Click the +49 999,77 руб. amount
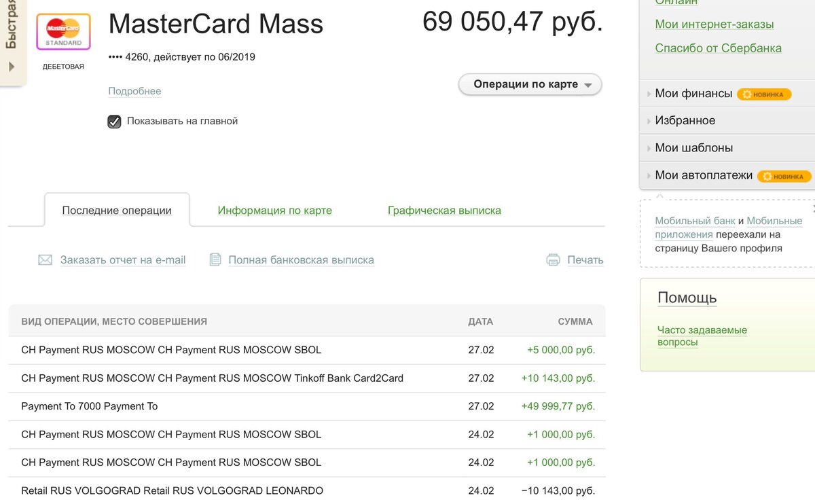This screenshot has height=504, width=815. (x=558, y=406)
